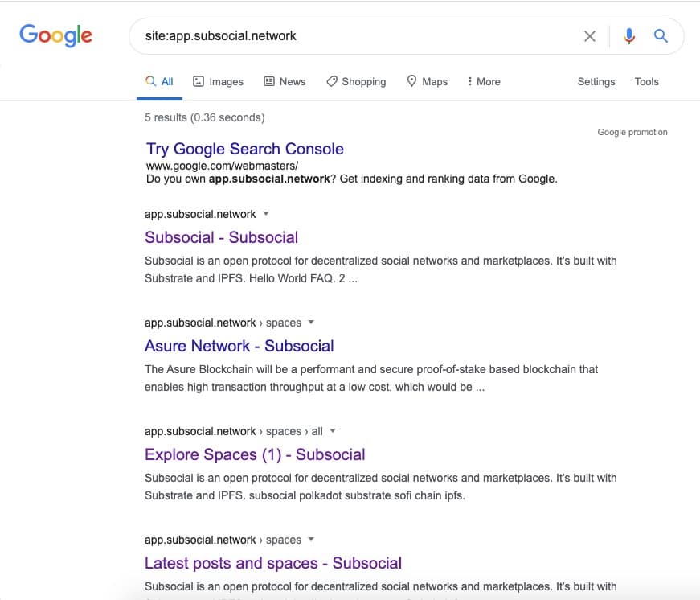Expand dropdown arrow of Latest posts result URL
This screenshot has height=600, width=700.
pos(311,539)
